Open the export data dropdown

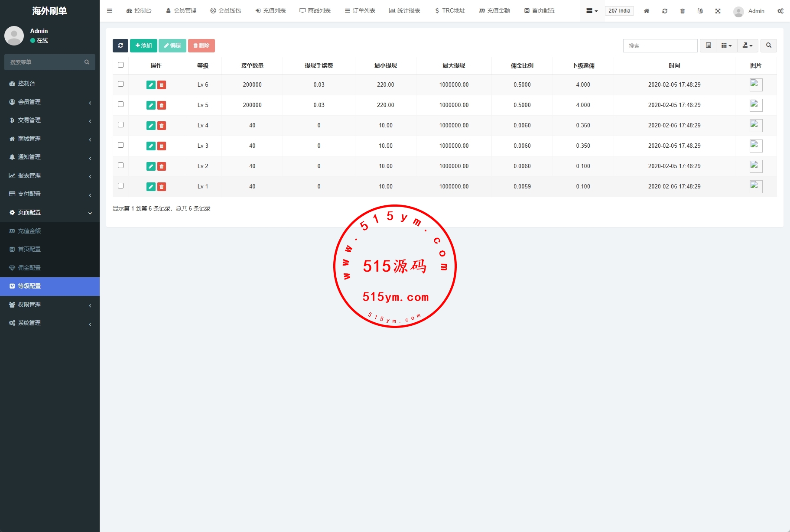(x=748, y=45)
